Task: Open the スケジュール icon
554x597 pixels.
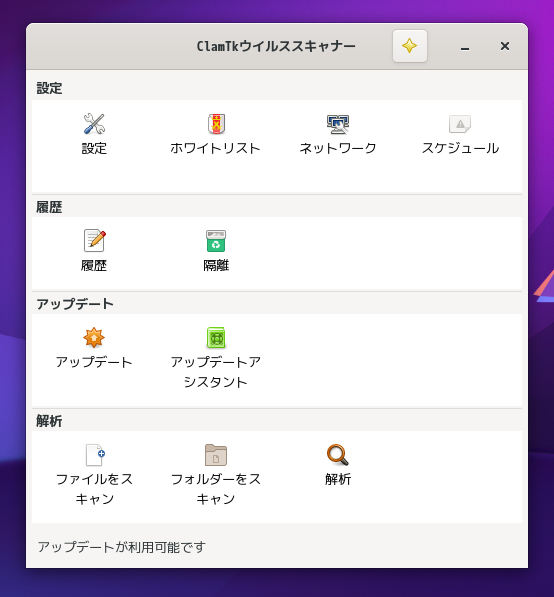Action: click(460, 124)
